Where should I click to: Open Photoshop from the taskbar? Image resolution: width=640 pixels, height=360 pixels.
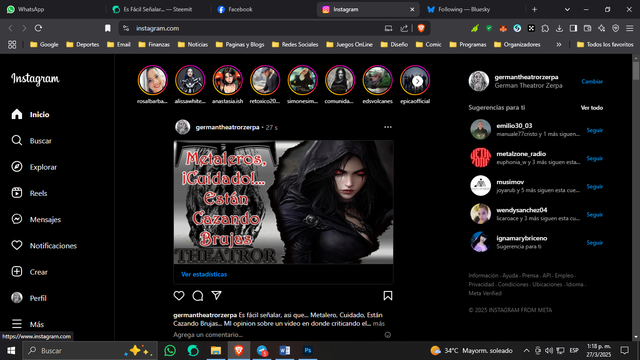click(308, 351)
